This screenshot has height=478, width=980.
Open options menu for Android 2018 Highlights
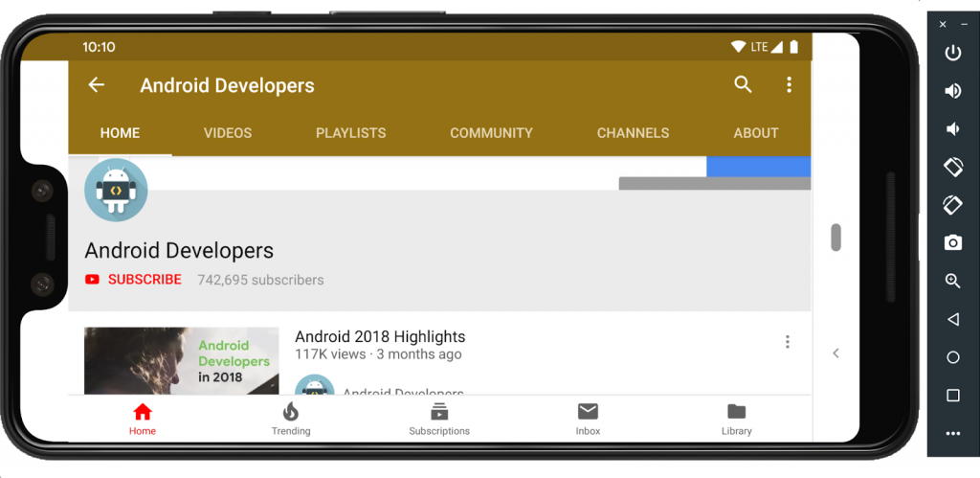[787, 342]
